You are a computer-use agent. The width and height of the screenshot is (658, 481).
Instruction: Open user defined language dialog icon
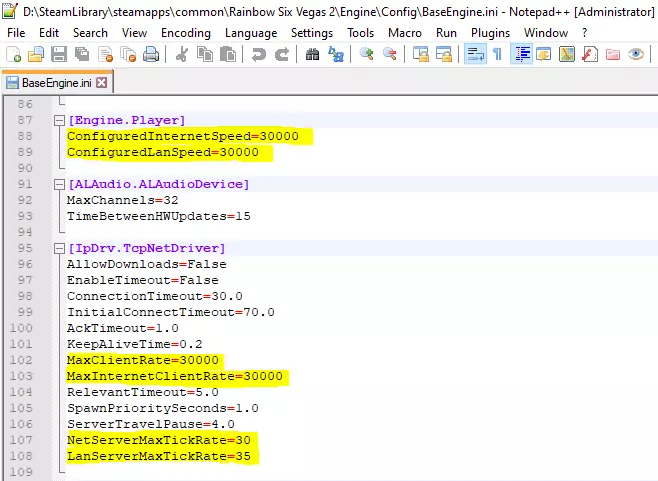click(x=544, y=54)
